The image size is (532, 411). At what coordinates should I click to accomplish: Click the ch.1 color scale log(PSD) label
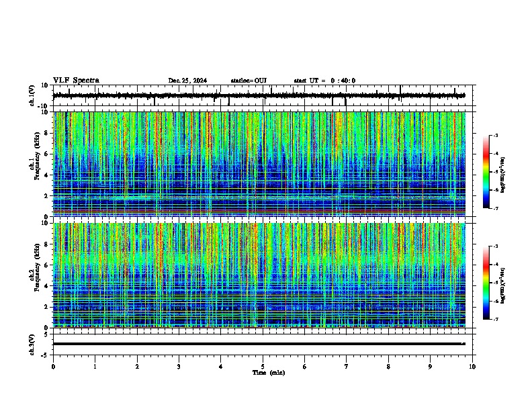coord(503,175)
